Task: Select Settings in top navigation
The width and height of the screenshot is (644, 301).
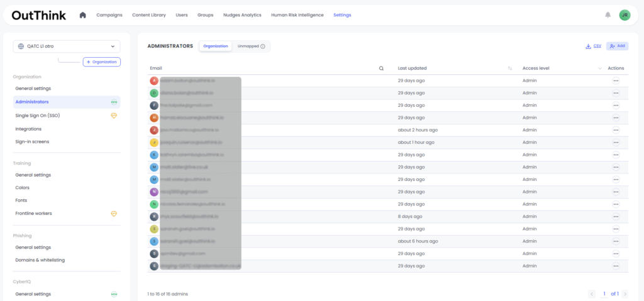Action: [342, 15]
